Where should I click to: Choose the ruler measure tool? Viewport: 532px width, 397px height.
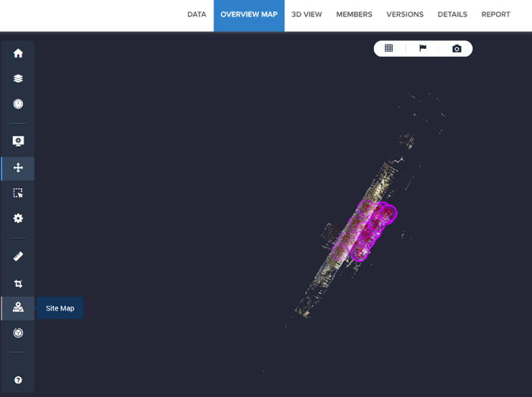[18, 256]
